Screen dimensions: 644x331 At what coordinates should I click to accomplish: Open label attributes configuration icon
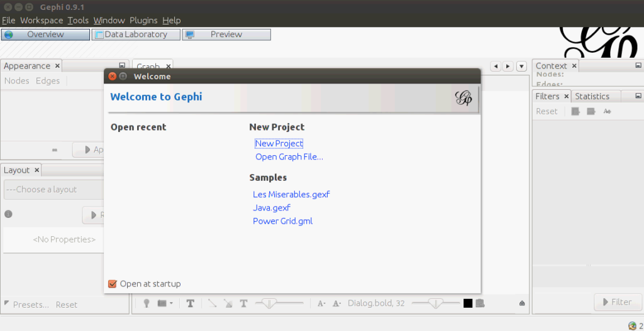click(x=480, y=303)
